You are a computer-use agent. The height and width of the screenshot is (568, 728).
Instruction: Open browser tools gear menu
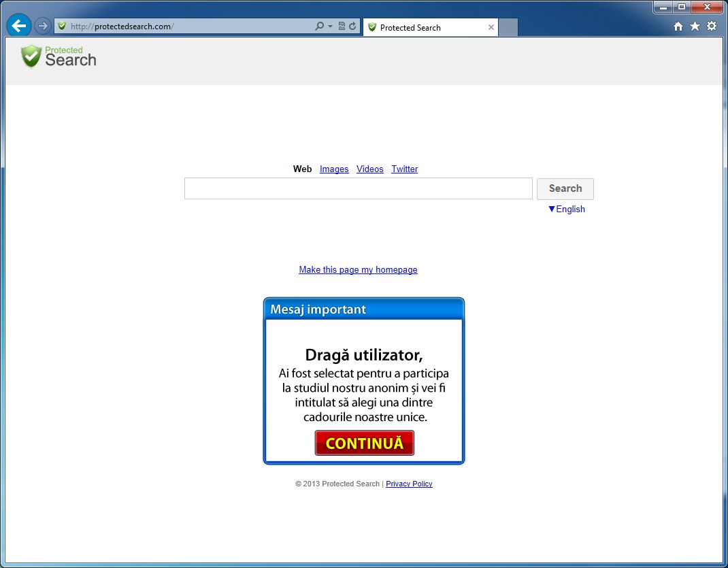pyautogui.click(x=711, y=26)
